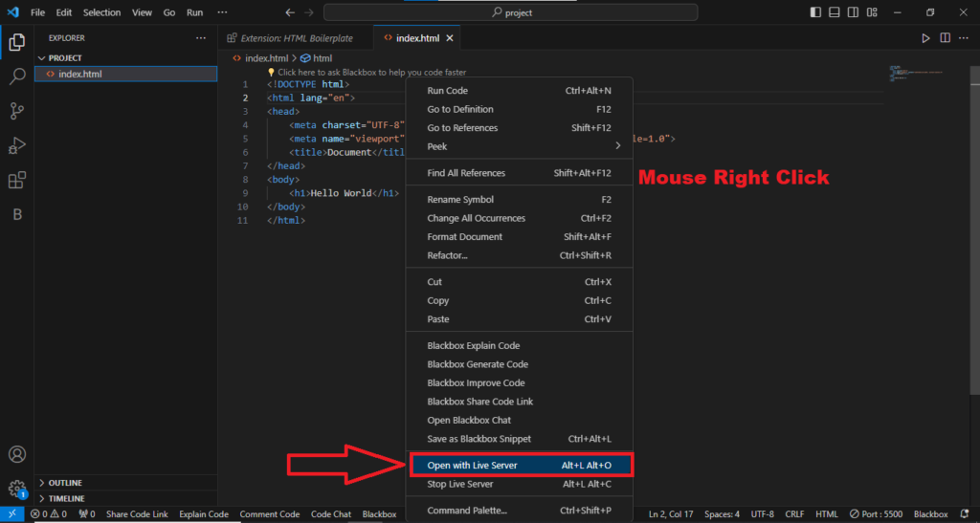980x523 pixels.
Task: Open the Accounts icon in activity bar
Action: (16, 454)
